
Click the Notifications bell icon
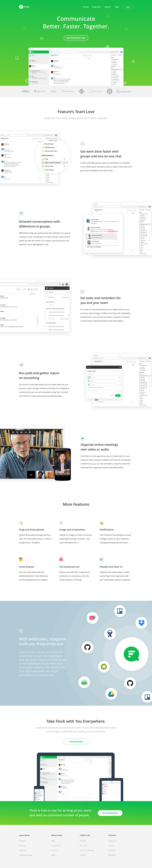[x=102, y=523]
